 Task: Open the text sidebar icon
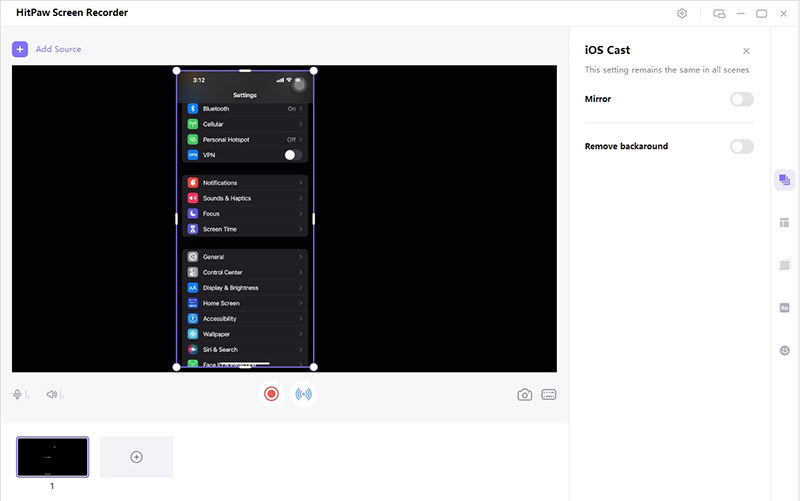[784, 308]
